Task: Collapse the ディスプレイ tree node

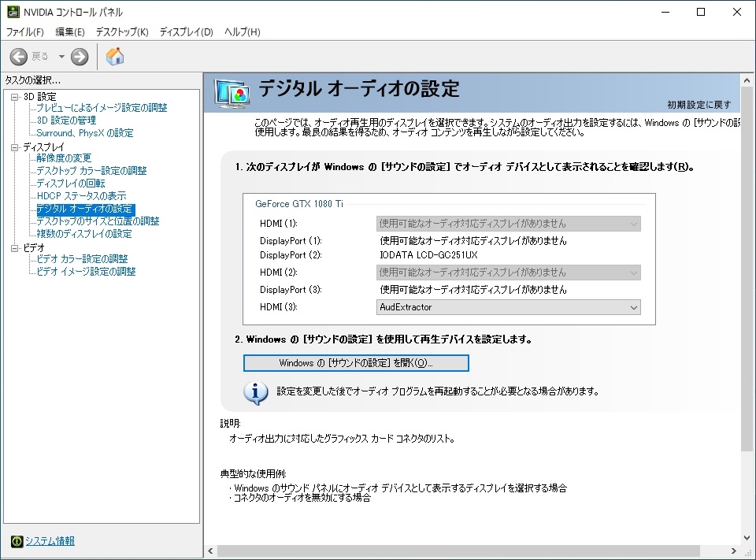Action: 14,147
